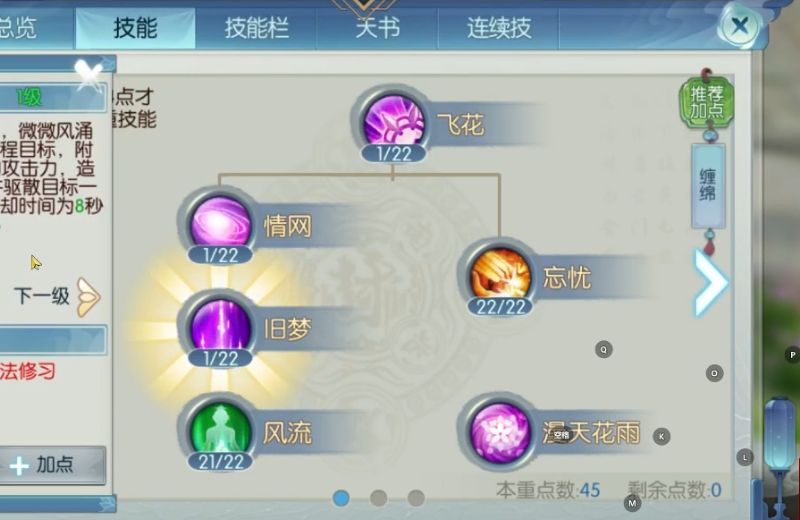800x520 pixels.
Task: Show next skill page with right chevron
Action: (711, 282)
